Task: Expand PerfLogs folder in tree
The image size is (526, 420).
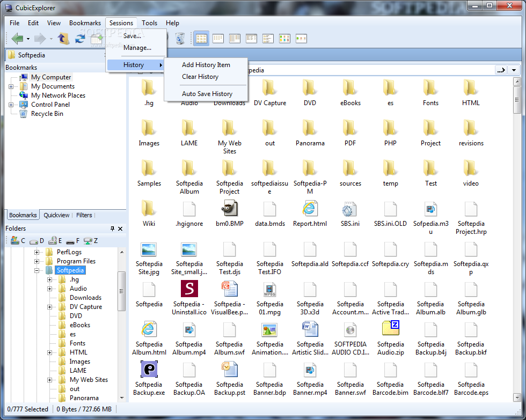Action: tap(36, 252)
